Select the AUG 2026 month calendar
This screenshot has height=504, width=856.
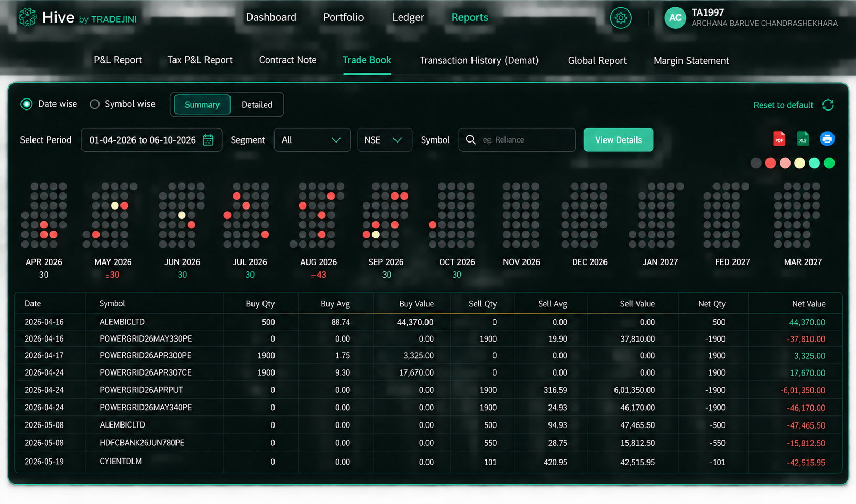point(317,215)
